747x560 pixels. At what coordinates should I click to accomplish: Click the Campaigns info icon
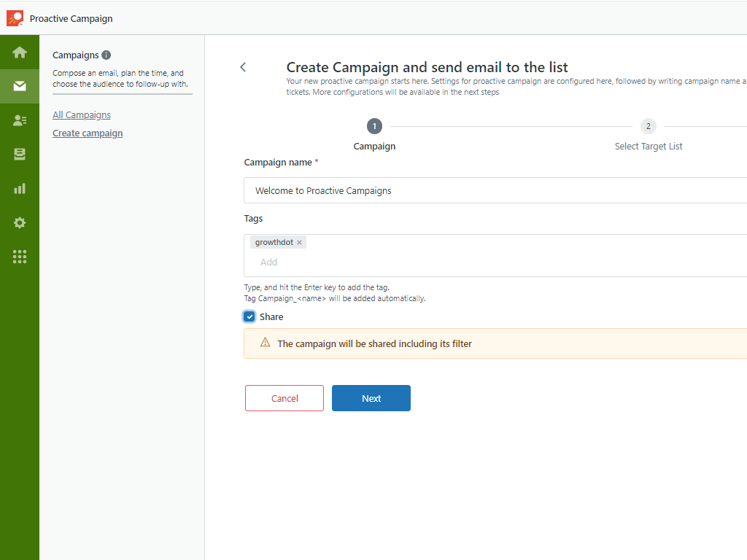107,55
